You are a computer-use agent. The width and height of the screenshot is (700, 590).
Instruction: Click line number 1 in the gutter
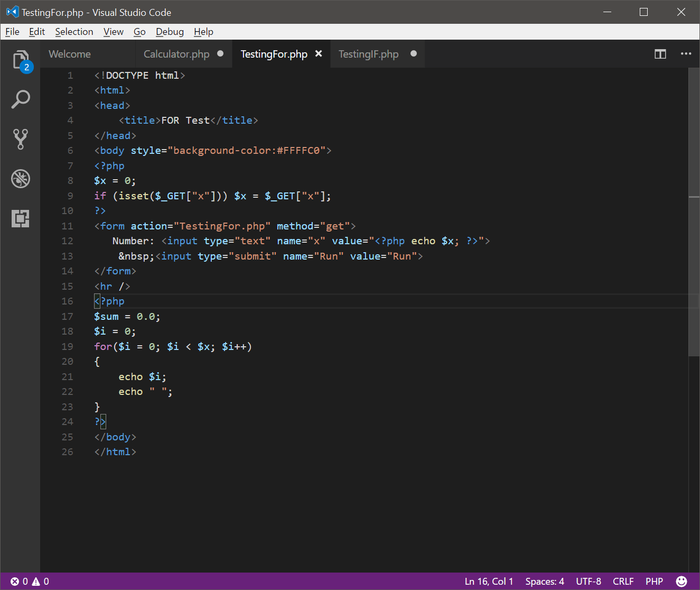[70, 76]
